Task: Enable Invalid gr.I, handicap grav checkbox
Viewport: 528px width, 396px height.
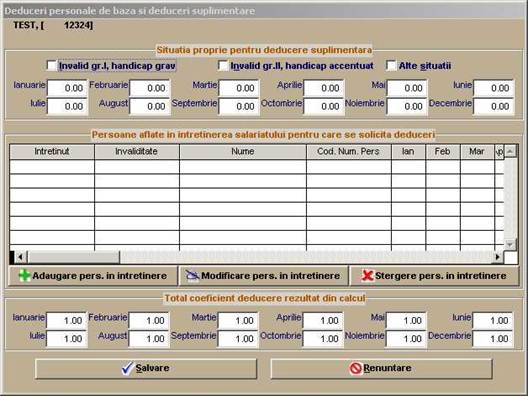Action: (52, 65)
